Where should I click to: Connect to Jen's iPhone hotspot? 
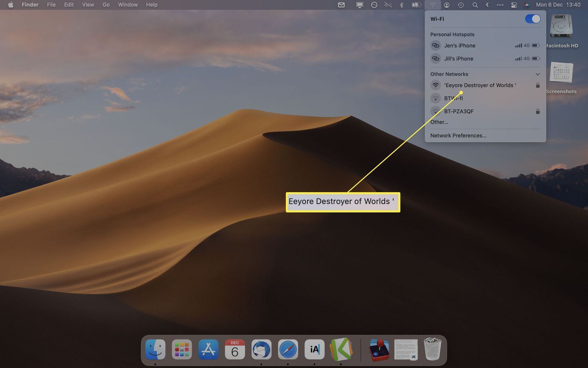(x=459, y=46)
